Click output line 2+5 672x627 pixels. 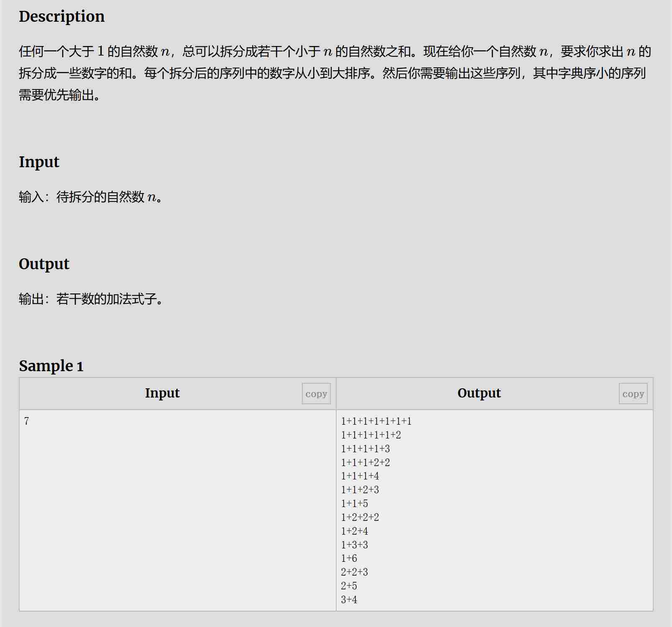pyautogui.click(x=349, y=586)
